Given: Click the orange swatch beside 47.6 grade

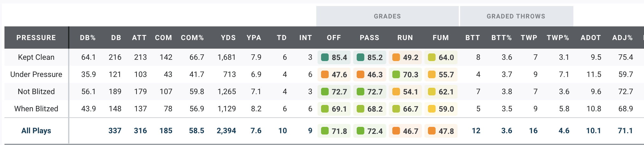Looking at the screenshot, I should (x=325, y=74).
